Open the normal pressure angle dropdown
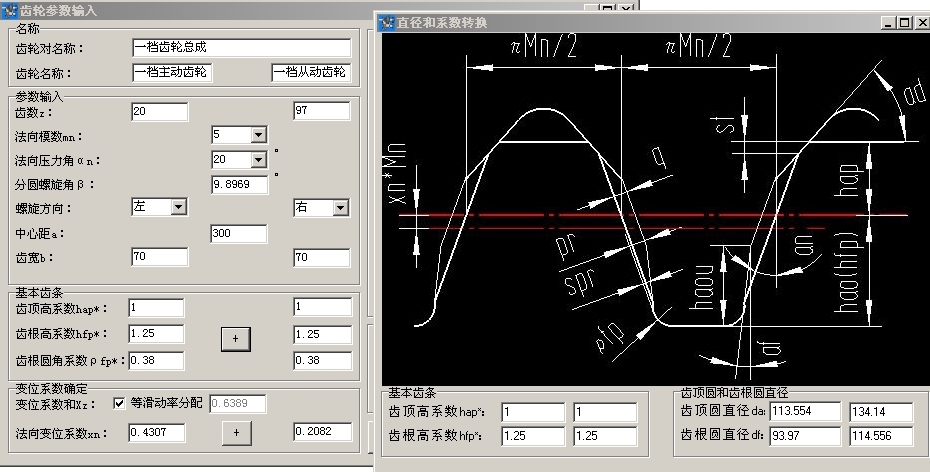This screenshot has height=472, width=930. pos(258,160)
